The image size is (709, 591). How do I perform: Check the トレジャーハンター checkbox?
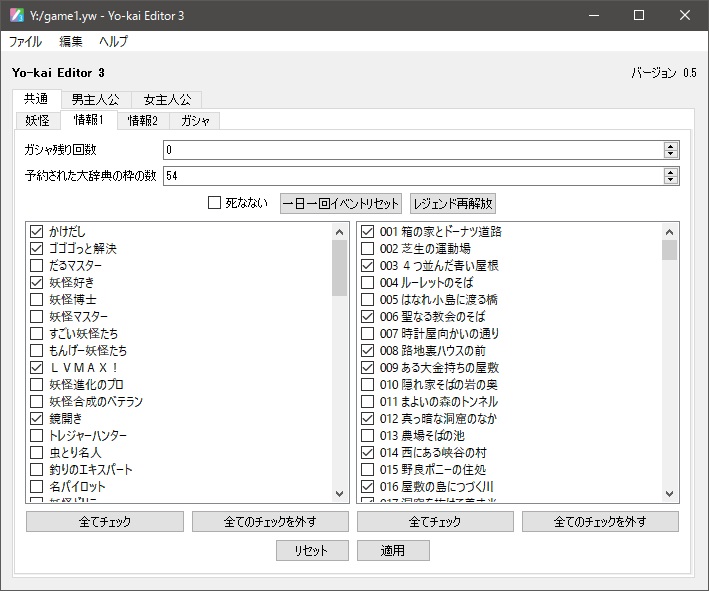[x=37, y=435]
